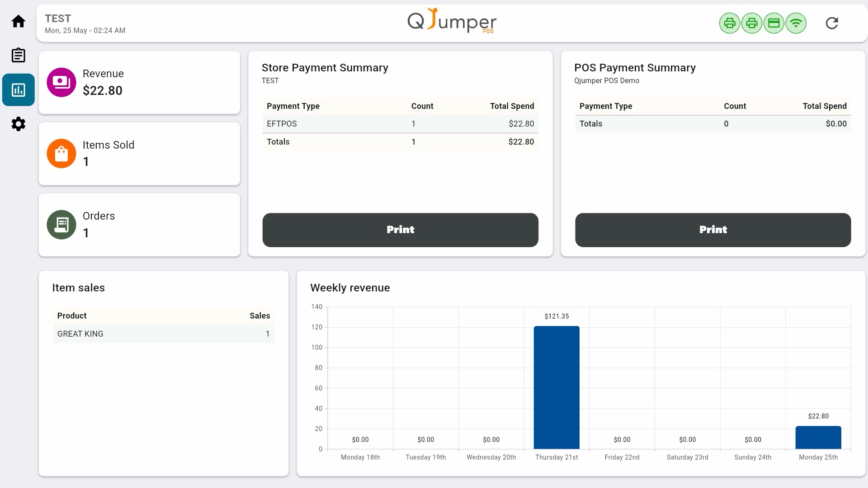Screen dimensions: 868x488
Task: Click the POS summary $0.00 total
Action: point(836,124)
